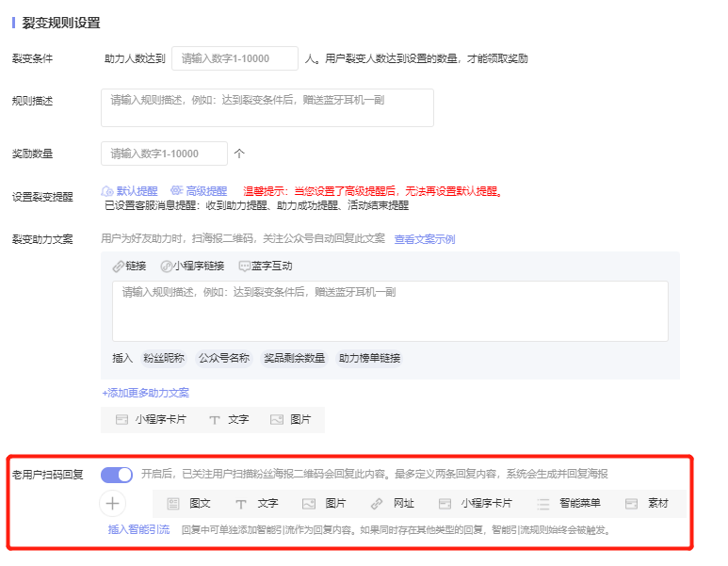728x566 pixels.
Task: Choose 蓝字互动 label in 助力文案 toolbar
Action: point(272,267)
